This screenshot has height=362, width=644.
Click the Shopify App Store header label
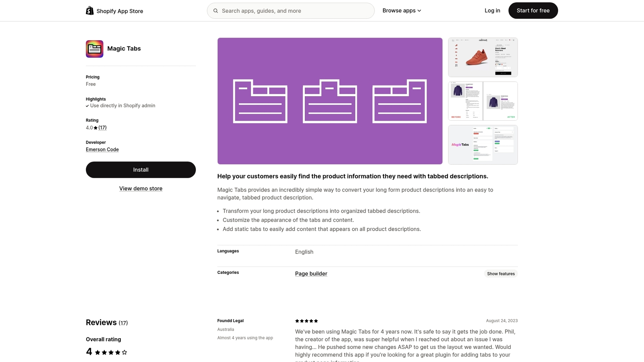tap(120, 11)
